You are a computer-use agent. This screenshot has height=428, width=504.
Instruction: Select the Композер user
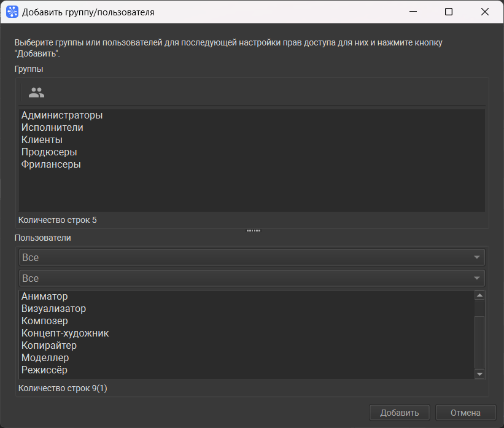tap(247, 321)
